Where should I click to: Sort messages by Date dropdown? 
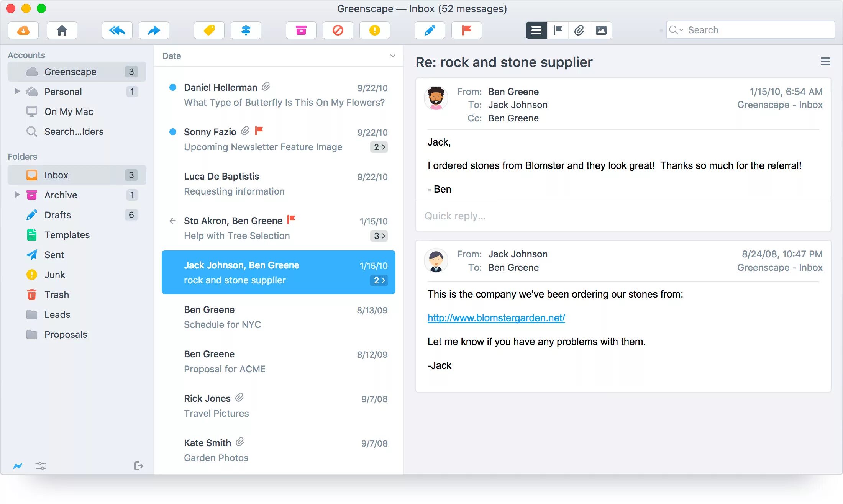278,56
